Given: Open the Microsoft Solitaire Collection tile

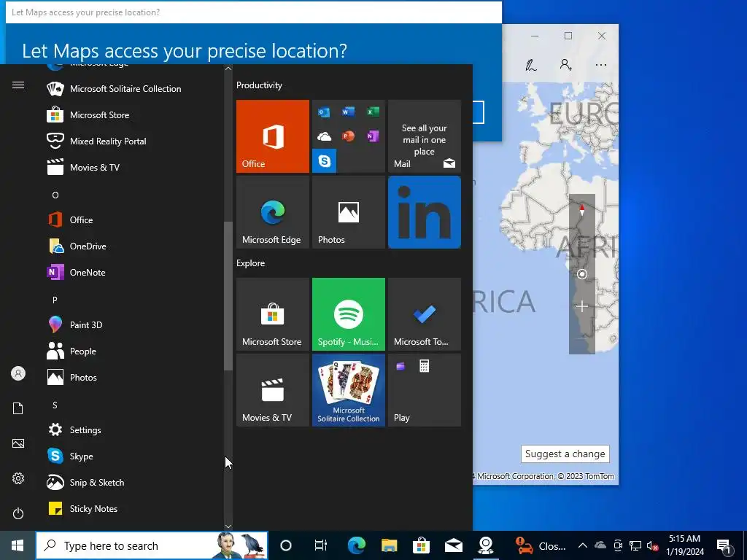Looking at the screenshot, I should pos(348,390).
